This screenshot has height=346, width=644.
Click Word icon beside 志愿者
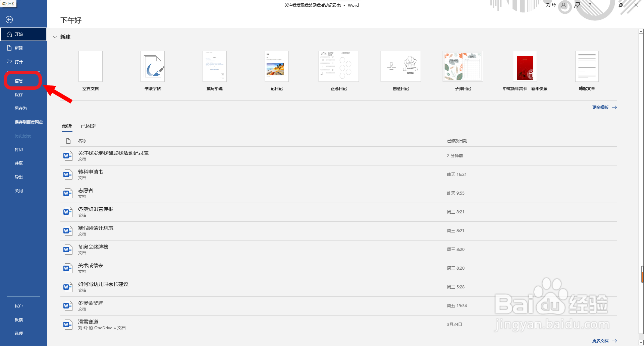pos(68,193)
